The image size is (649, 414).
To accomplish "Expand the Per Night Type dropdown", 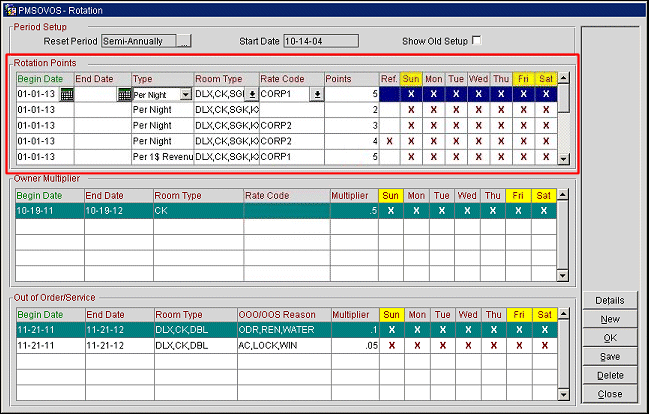I will (185, 94).
